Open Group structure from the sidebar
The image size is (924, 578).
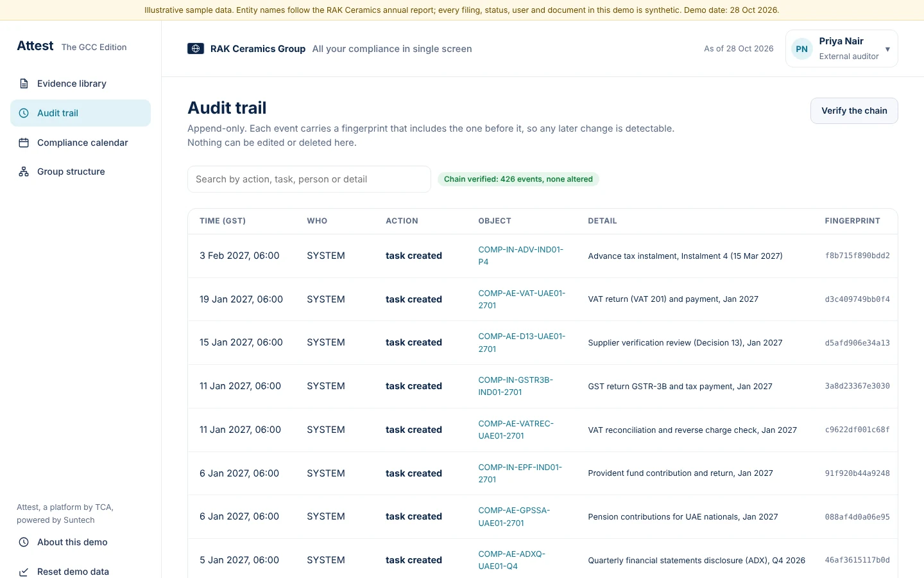tap(80, 171)
